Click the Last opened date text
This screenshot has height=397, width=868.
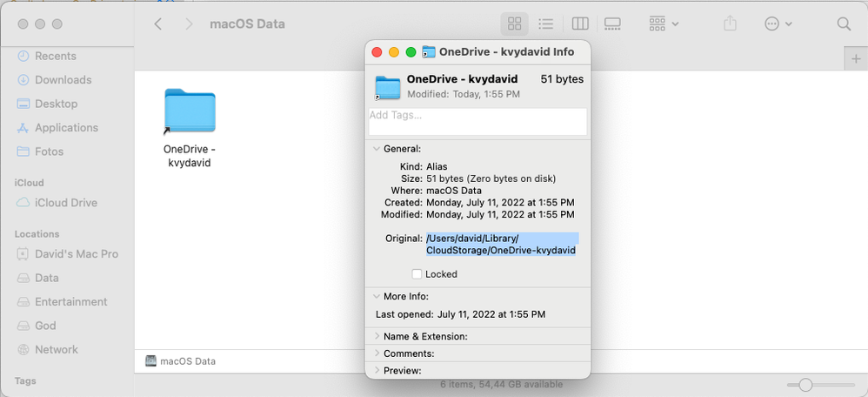click(x=491, y=314)
